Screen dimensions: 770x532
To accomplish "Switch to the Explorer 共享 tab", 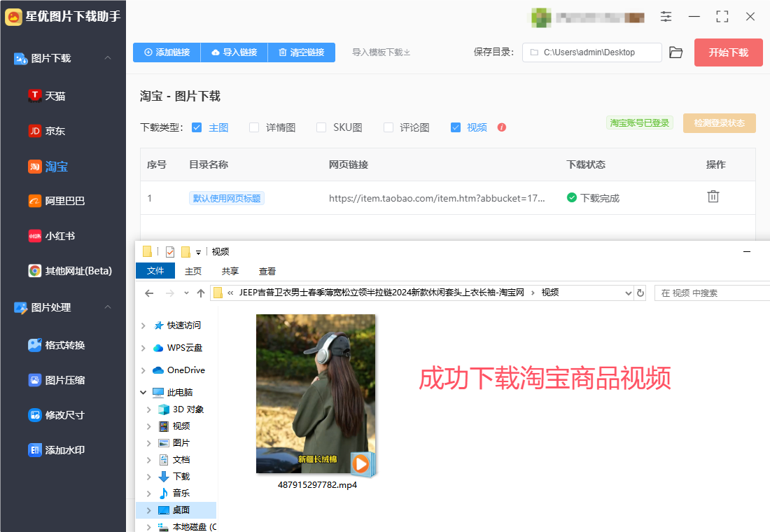I will pos(230,271).
